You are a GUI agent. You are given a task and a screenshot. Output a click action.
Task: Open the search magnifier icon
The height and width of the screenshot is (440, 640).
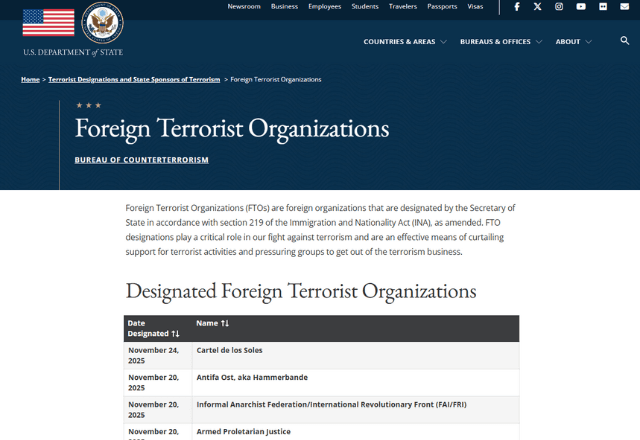[x=624, y=42]
